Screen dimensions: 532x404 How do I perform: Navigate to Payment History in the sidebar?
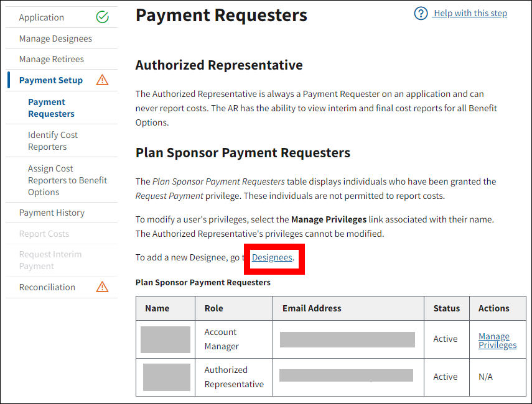coord(52,213)
